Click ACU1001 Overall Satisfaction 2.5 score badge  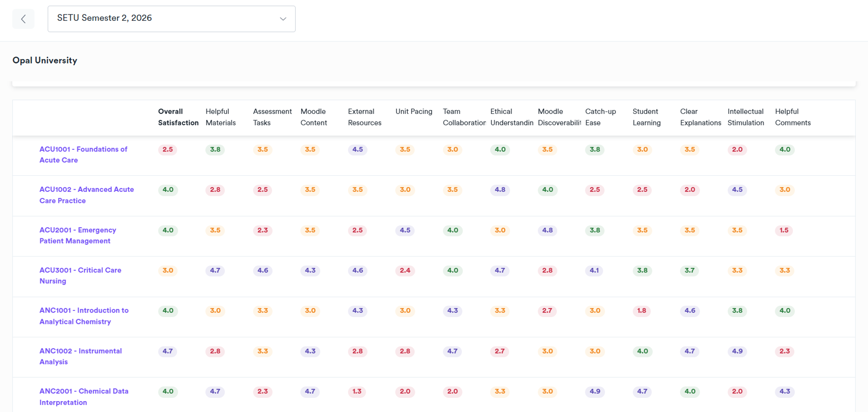(168, 149)
